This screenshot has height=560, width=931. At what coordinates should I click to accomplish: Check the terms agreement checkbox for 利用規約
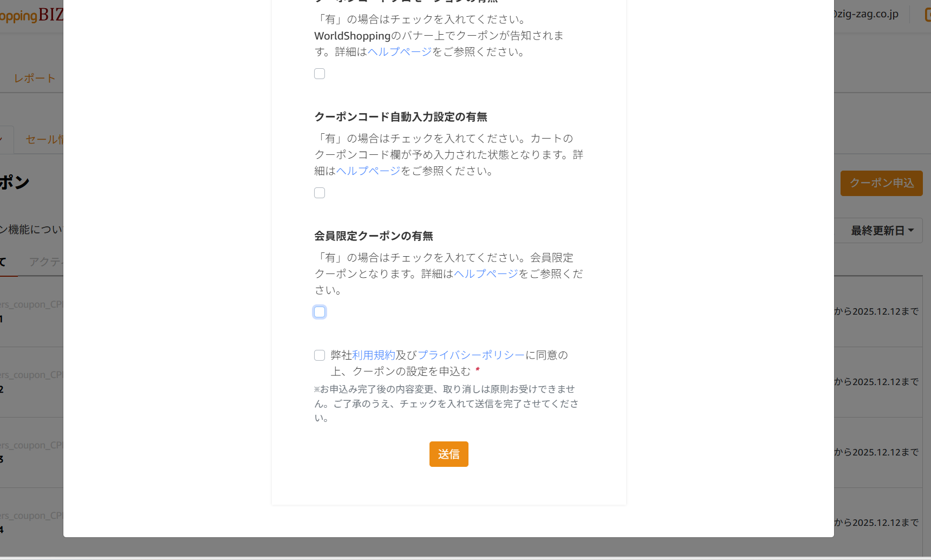click(x=320, y=355)
